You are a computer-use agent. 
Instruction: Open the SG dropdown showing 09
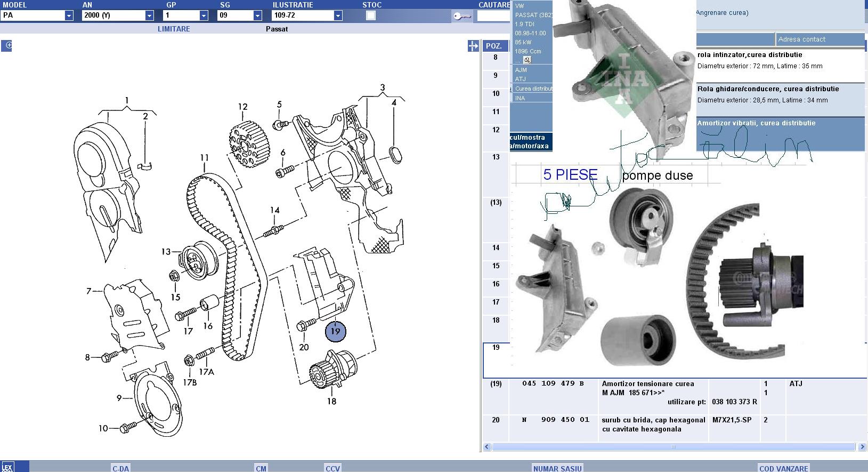pos(257,15)
